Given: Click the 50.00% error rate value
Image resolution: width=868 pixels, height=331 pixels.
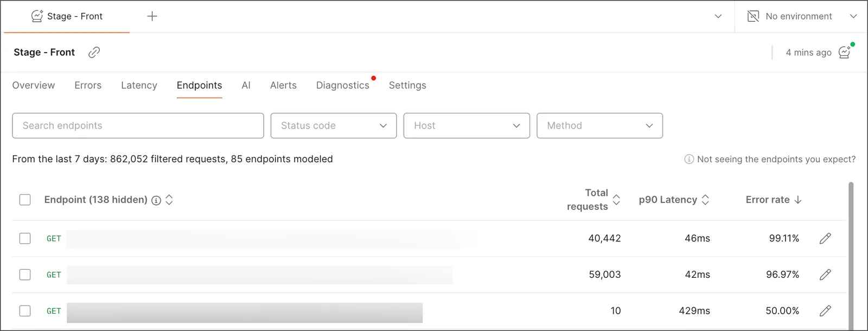Looking at the screenshot, I should click(x=782, y=311).
